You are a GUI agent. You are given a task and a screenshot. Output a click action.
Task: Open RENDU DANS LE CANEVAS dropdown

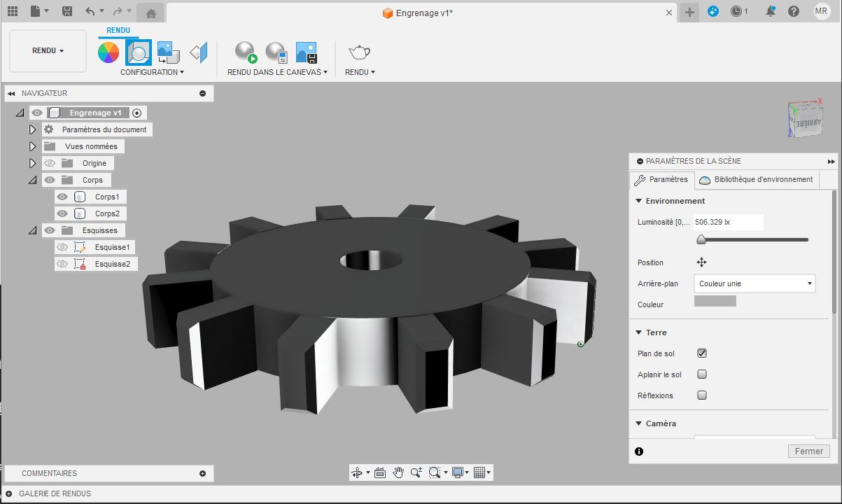(277, 72)
